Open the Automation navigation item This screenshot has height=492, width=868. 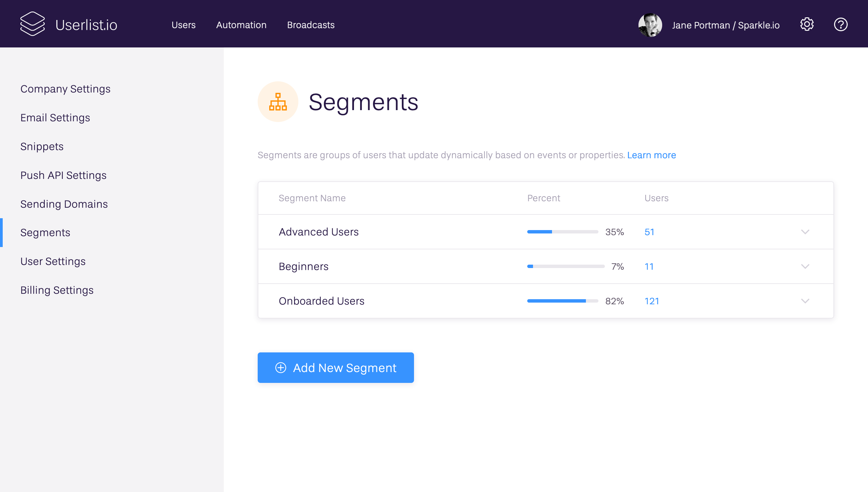tap(241, 25)
